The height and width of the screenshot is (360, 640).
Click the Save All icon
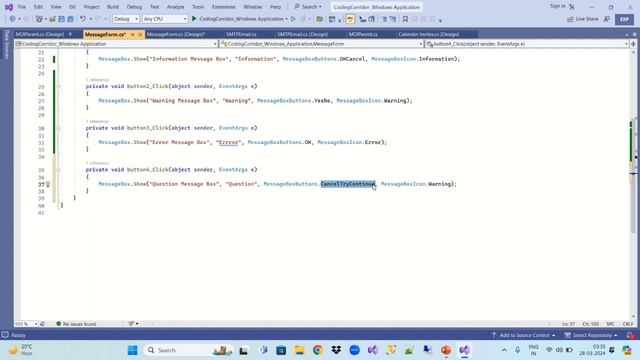(x=70, y=19)
